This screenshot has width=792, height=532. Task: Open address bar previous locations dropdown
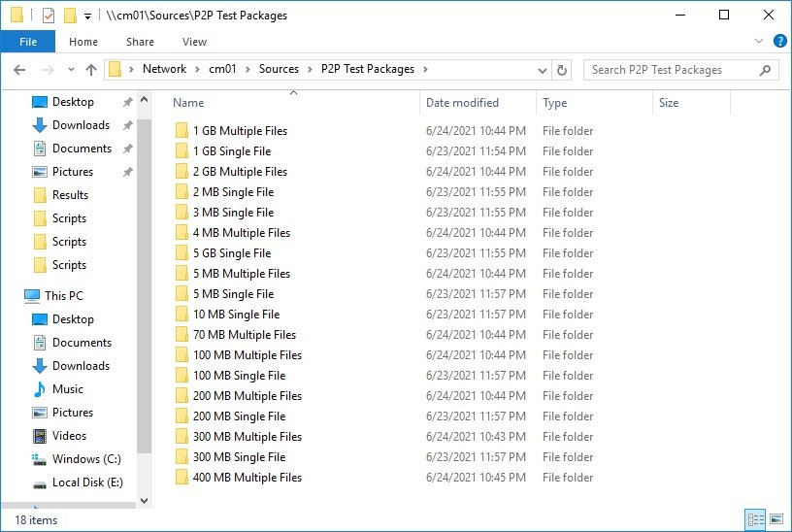click(x=543, y=70)
